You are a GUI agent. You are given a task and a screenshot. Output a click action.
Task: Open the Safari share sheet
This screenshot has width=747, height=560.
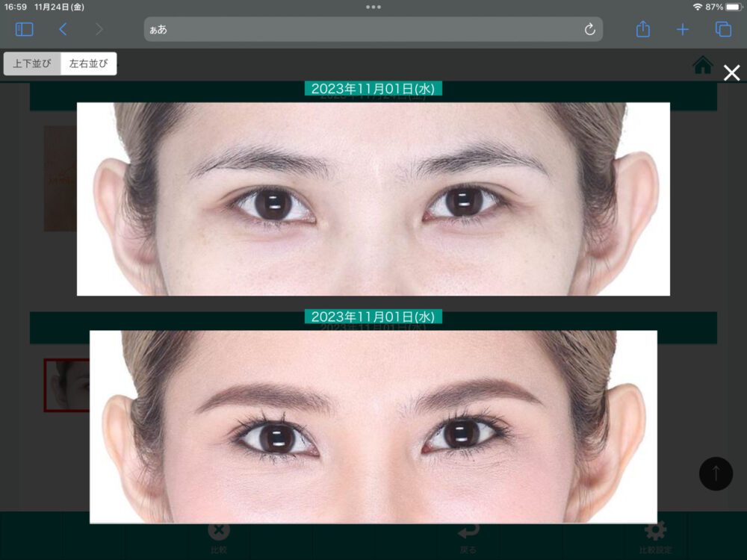(x=643, y=29)
